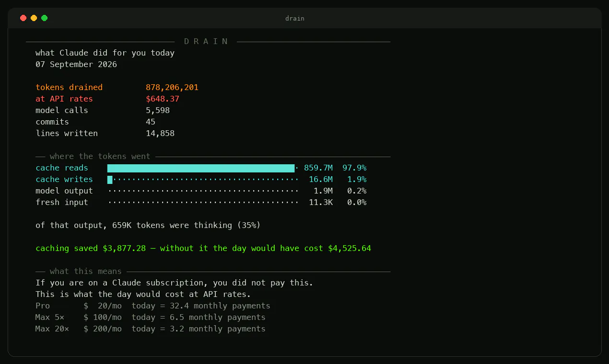Click the '97.9%' percentage
Image resolution: width=609 pixels, height=364 pixels.
click(x=354, y=168)
